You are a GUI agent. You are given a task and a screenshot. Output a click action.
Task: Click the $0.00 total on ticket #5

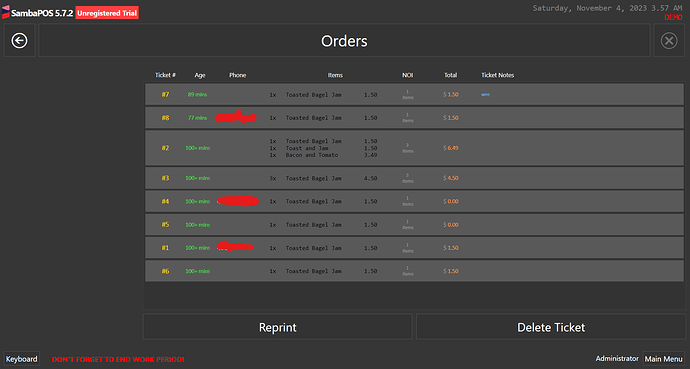pyautogui.click(x=451, y=225)
